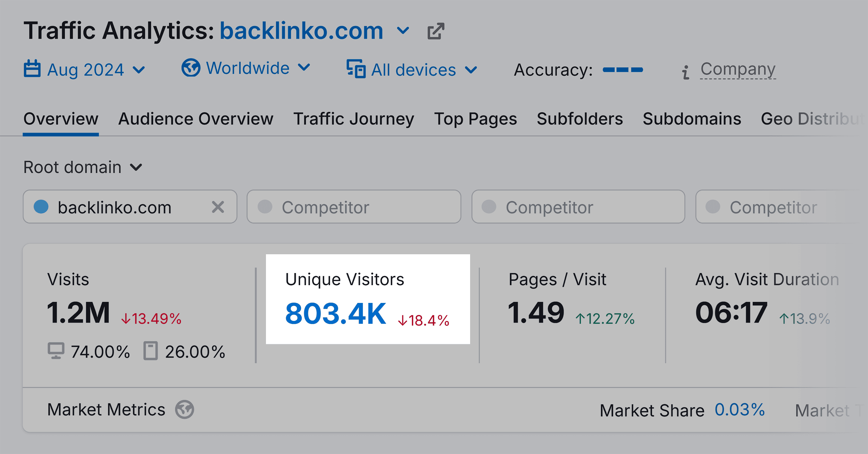This screenshot has height=454, width=868.
Task: Click the calendar icon for the date
Action: 32,68
